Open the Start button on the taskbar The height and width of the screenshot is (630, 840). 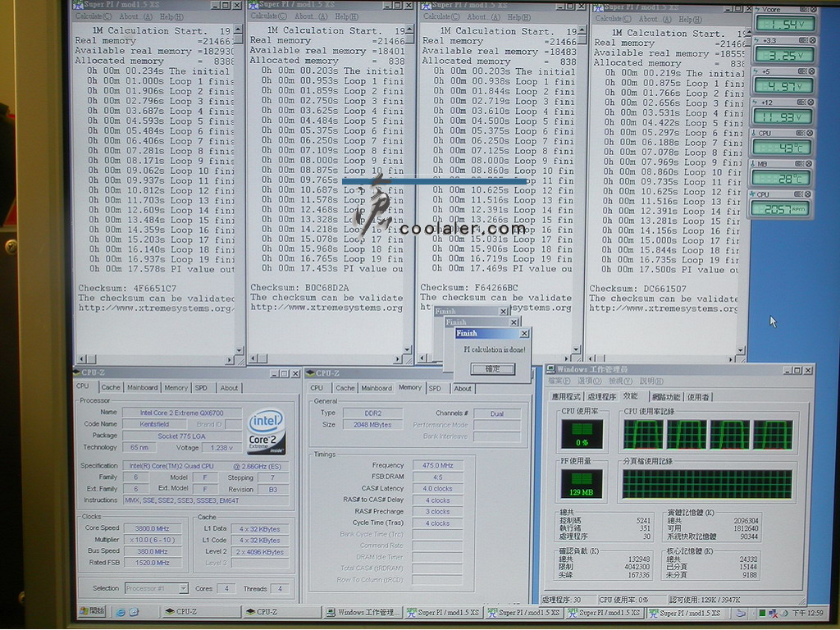92,611
